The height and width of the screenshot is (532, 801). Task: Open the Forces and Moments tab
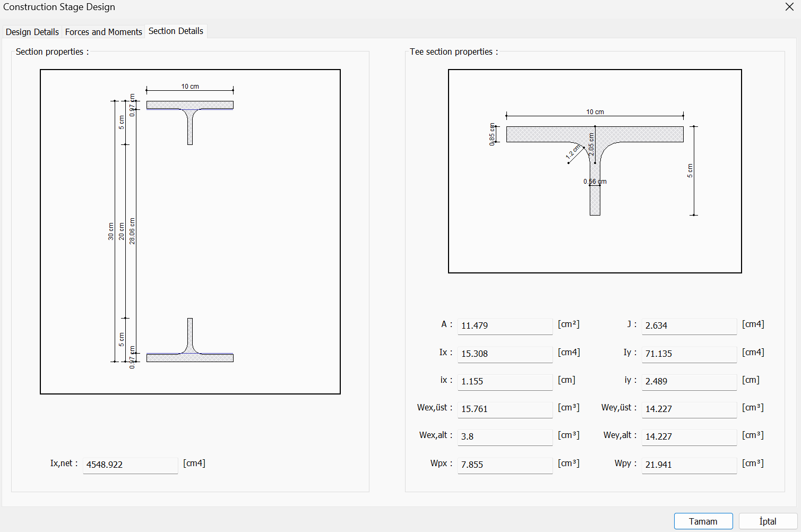click(x=103, y=32)
